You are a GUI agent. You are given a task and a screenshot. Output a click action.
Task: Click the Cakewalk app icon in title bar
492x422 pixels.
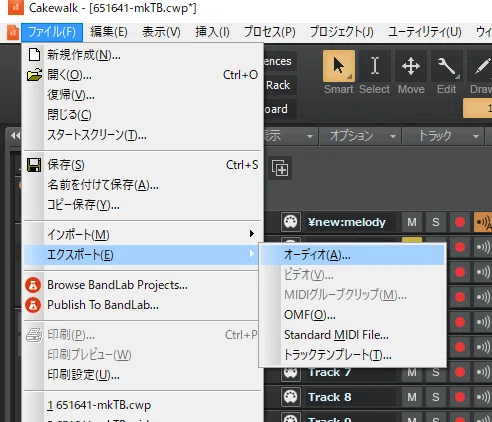[x=16, y=8]
